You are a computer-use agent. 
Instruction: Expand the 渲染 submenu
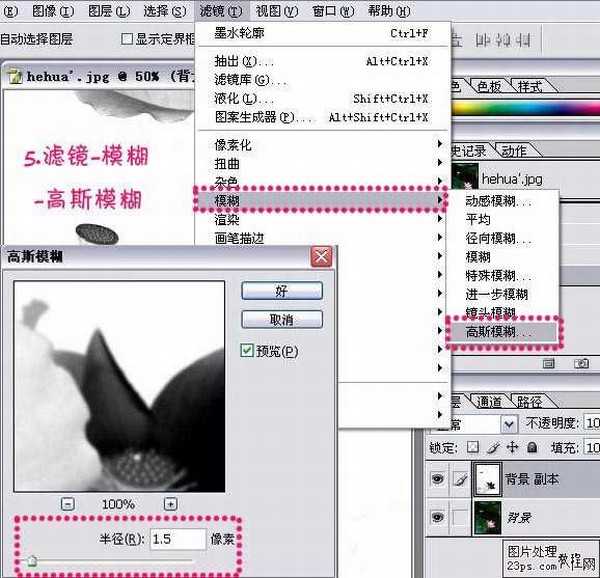321,219
